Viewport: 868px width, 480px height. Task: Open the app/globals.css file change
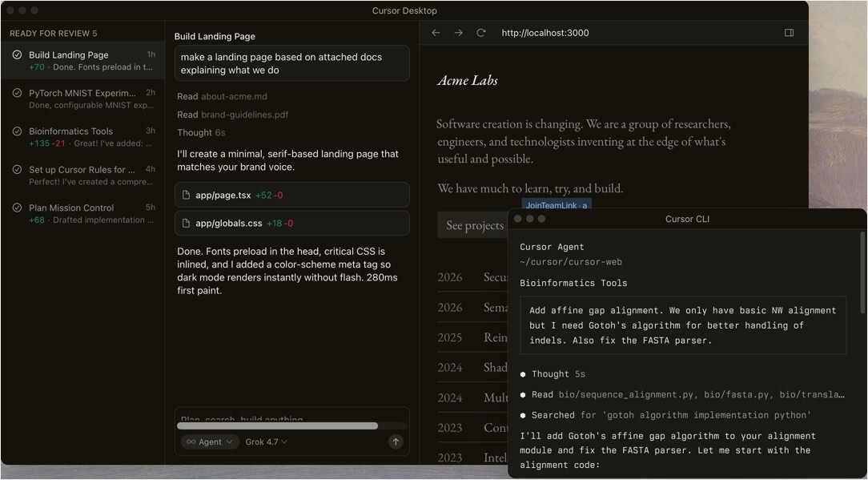point(291,224)
